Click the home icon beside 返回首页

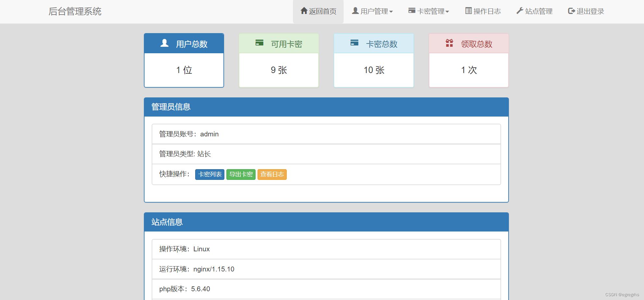click(304, 11)
